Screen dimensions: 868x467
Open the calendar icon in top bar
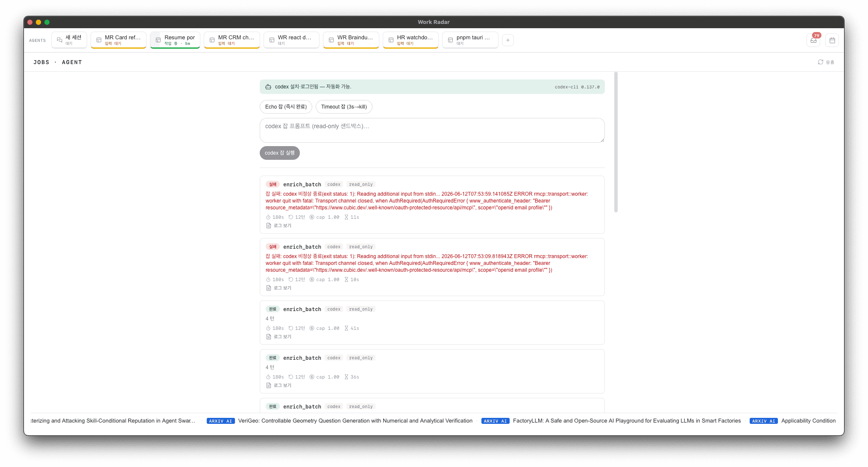pyautogui.click(x=832, y=40)
